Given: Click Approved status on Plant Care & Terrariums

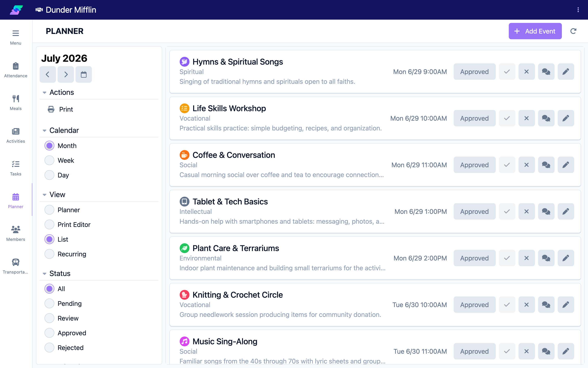Looking at the screenshot, I should (x=474, y=258).
